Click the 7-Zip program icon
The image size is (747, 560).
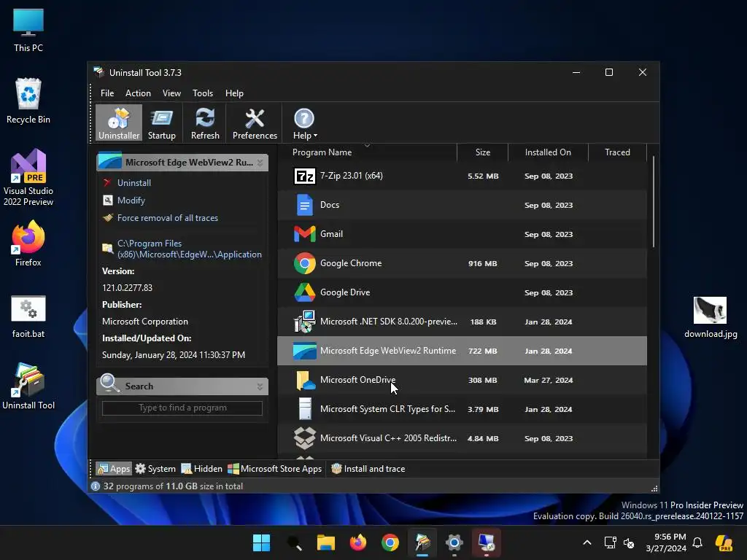pyautogui.click(x=304, y=176)
